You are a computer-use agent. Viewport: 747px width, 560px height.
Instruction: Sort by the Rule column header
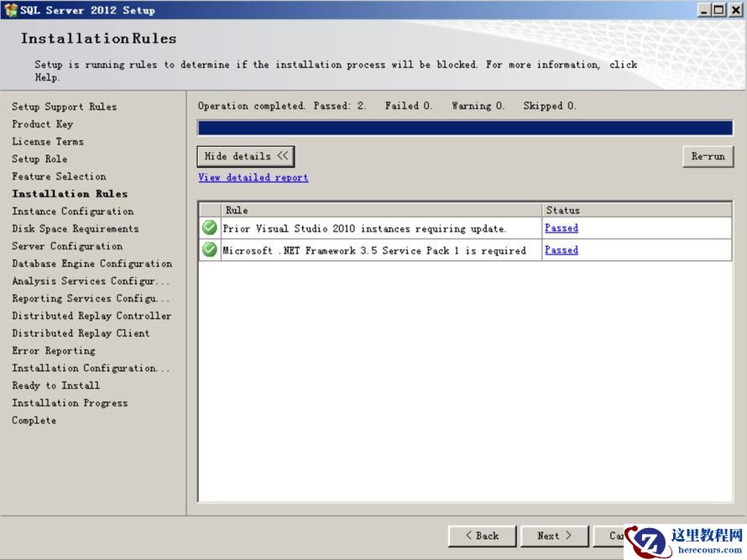click(381, 210)
